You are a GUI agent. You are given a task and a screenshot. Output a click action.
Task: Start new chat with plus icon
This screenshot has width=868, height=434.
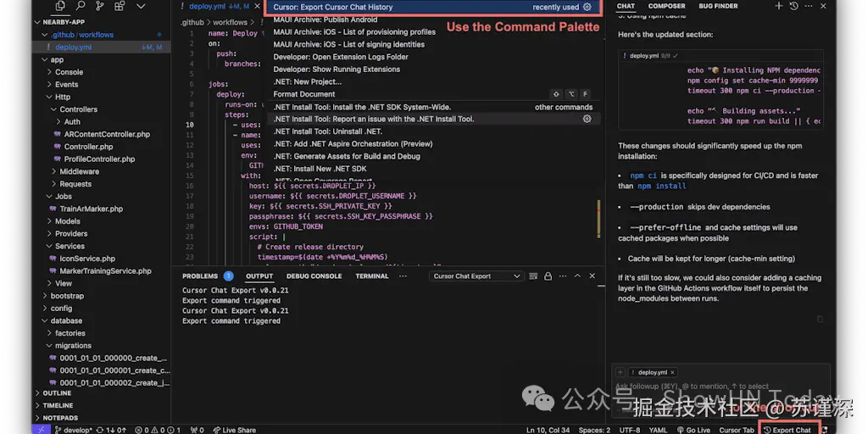coord(778,6)
